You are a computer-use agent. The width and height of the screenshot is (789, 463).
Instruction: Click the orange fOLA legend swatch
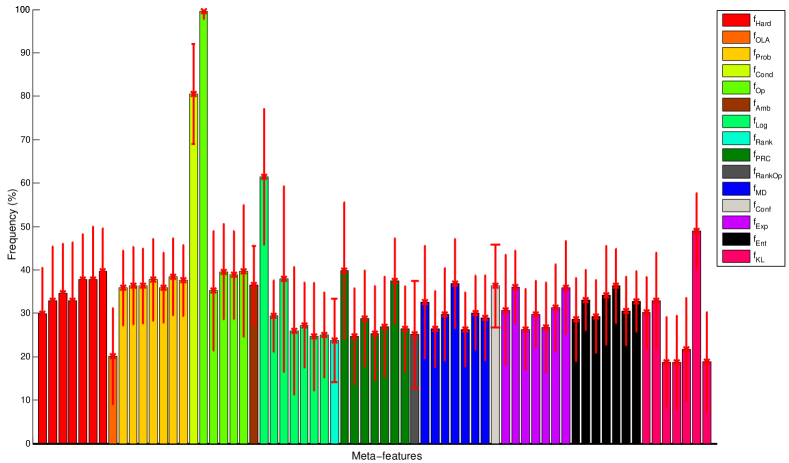(736, 37)
